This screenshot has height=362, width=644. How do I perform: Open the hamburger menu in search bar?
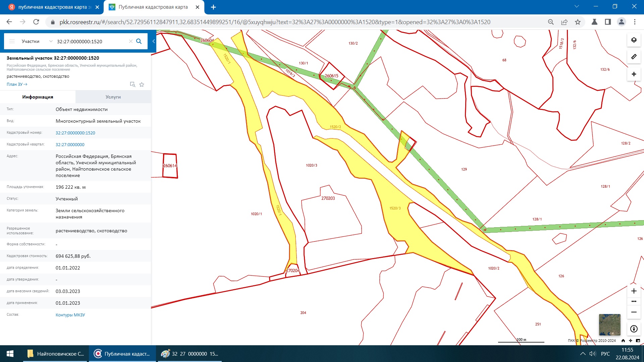(x=12, y=41)
